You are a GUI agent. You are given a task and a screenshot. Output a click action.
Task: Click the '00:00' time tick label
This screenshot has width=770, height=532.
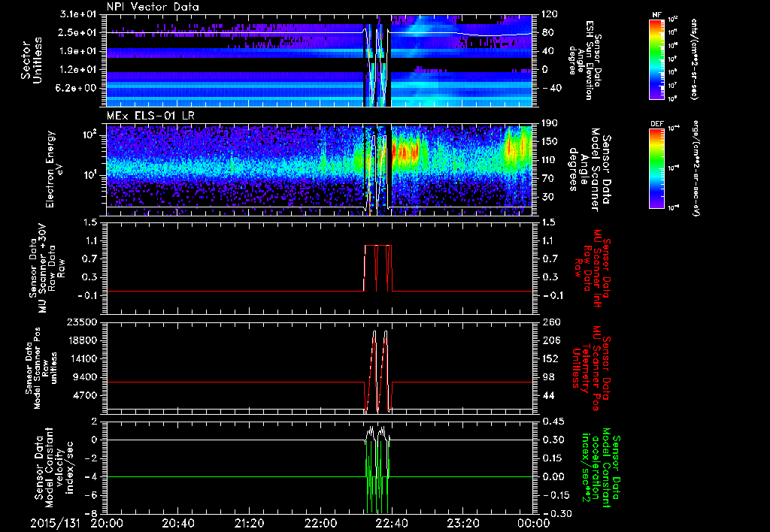(534, 523)
